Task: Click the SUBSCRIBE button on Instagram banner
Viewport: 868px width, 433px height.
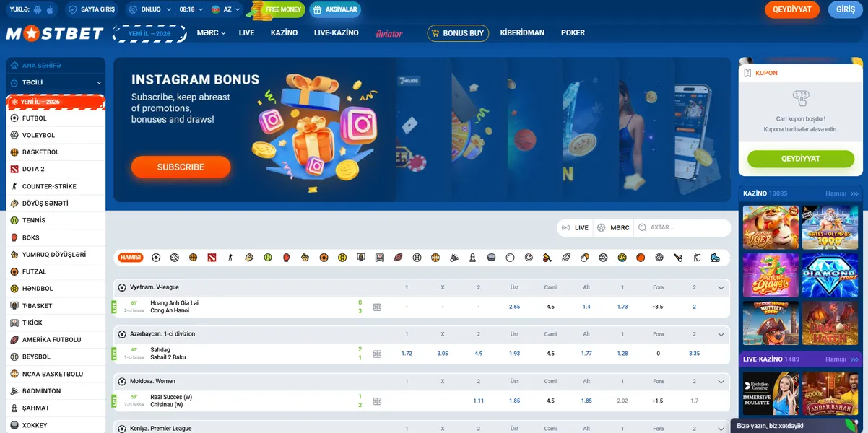Action: coord(181,167)
